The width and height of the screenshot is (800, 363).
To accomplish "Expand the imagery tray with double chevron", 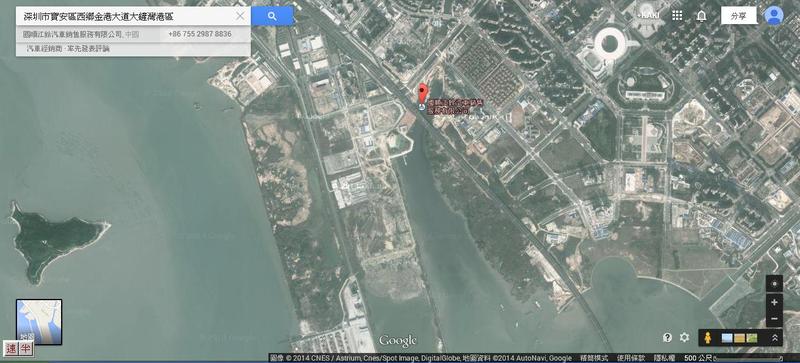I will [774, 338].
